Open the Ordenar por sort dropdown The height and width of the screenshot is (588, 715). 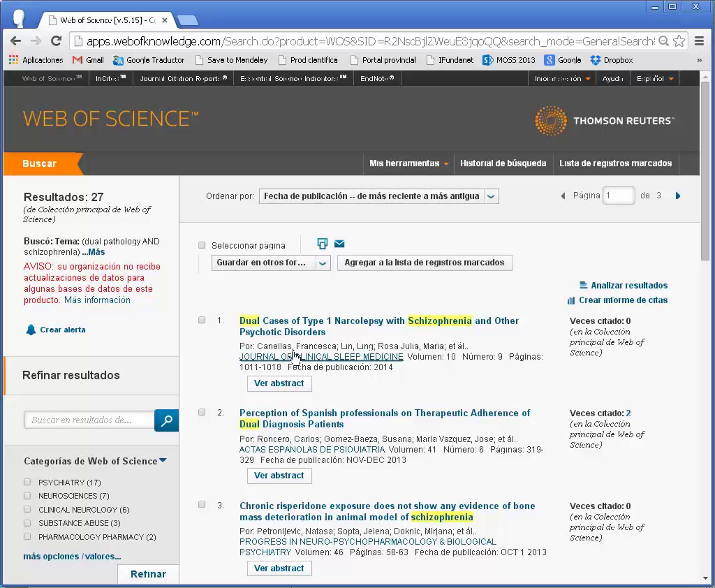[x=379, y=196]
